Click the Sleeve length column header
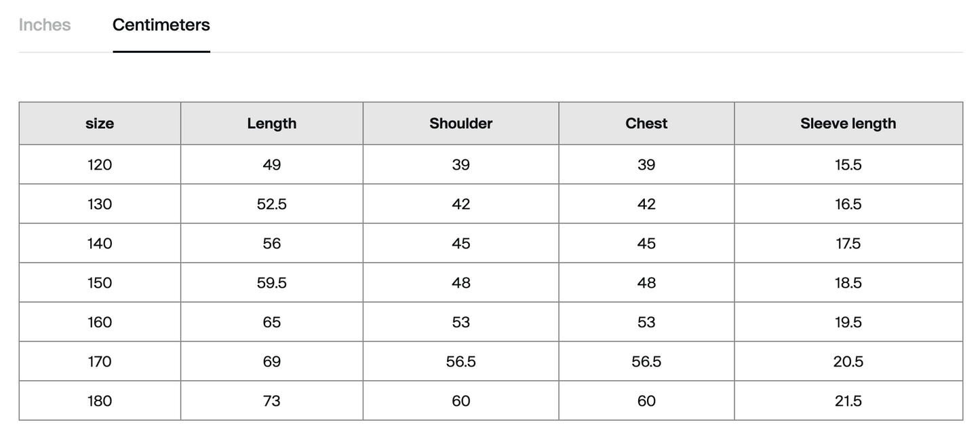980x431 pixels. point(848,124)
